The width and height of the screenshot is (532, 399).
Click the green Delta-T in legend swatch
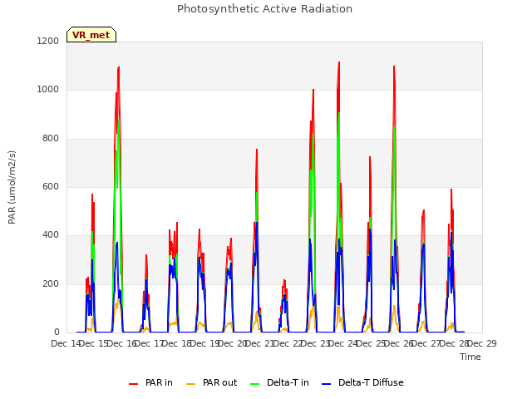pyautogui.click(x=255, y=384)
